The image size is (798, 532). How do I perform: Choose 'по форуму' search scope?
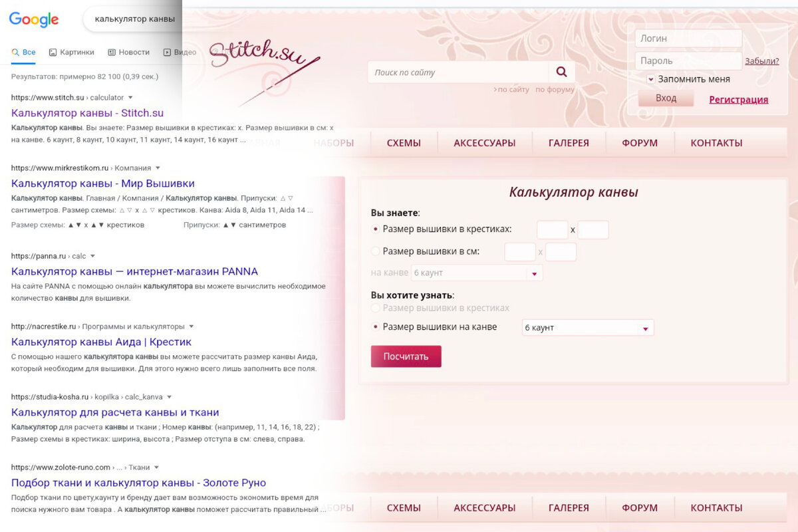[555, 90]
